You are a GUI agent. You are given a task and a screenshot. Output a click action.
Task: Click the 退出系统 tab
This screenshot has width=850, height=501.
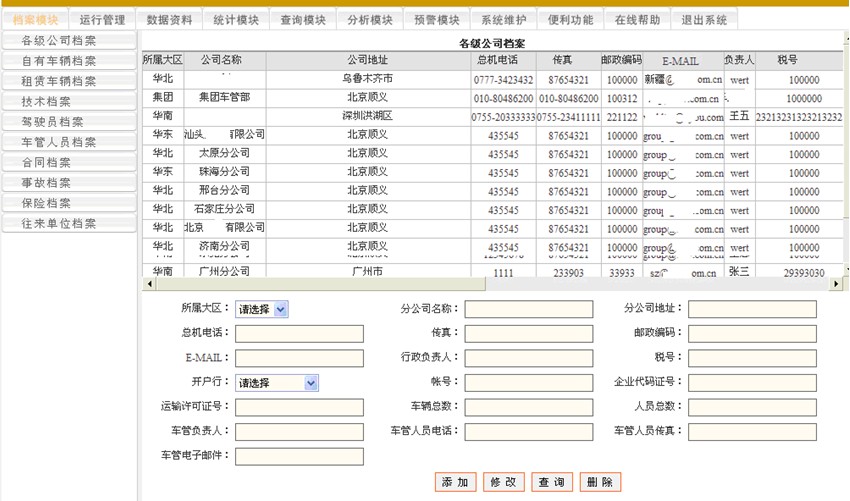[x=704, y=20]
